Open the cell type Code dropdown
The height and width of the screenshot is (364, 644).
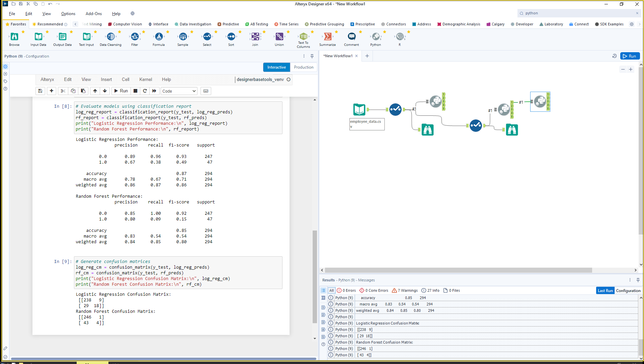click(x=179, y=91)
